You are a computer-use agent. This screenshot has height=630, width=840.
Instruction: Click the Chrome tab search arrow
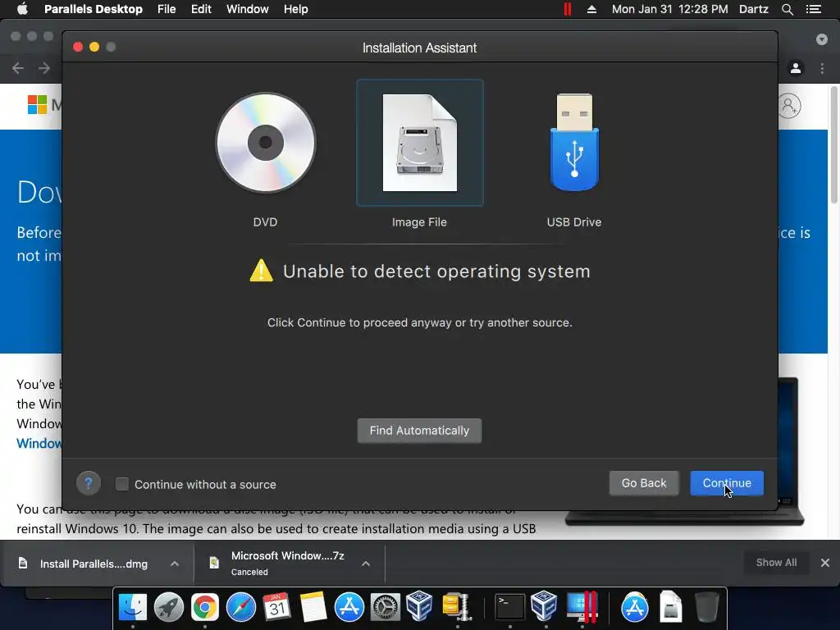pos(821,39)
